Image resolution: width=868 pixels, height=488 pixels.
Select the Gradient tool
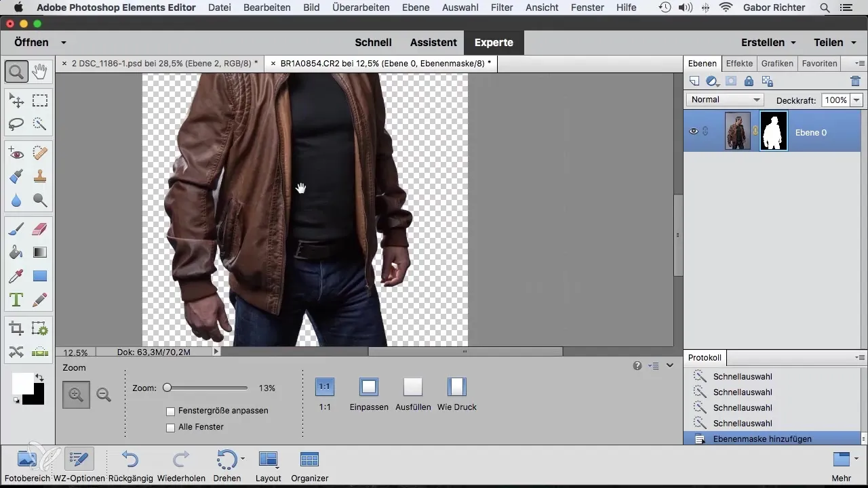pos(40,253)
